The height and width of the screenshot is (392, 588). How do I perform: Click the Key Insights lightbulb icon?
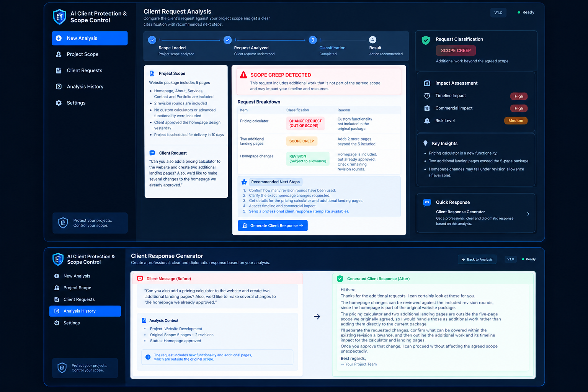425,143
